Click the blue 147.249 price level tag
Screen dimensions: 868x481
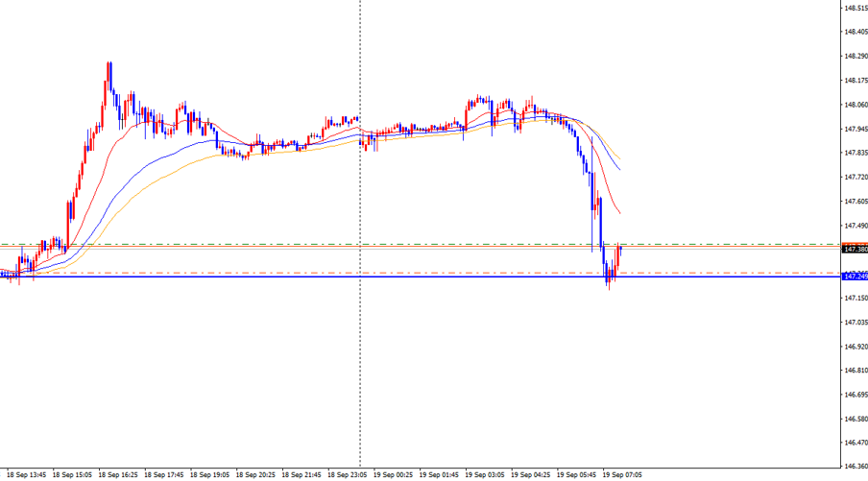[854, 277]
